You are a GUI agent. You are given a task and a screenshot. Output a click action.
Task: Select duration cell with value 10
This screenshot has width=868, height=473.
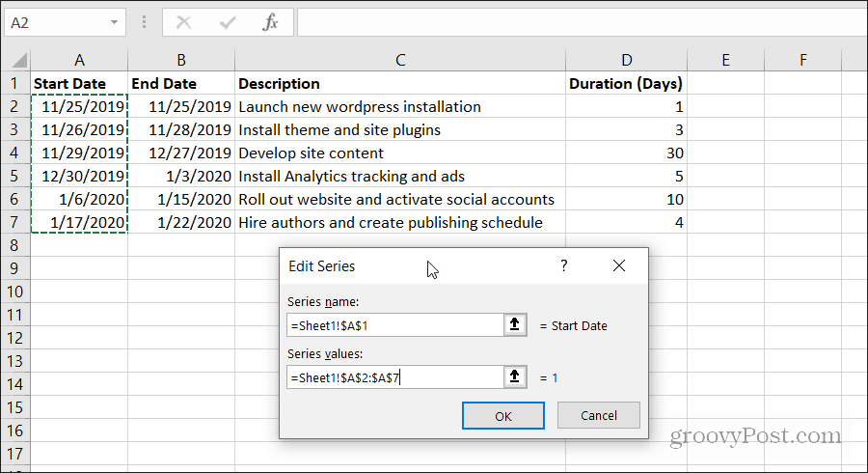626,200
